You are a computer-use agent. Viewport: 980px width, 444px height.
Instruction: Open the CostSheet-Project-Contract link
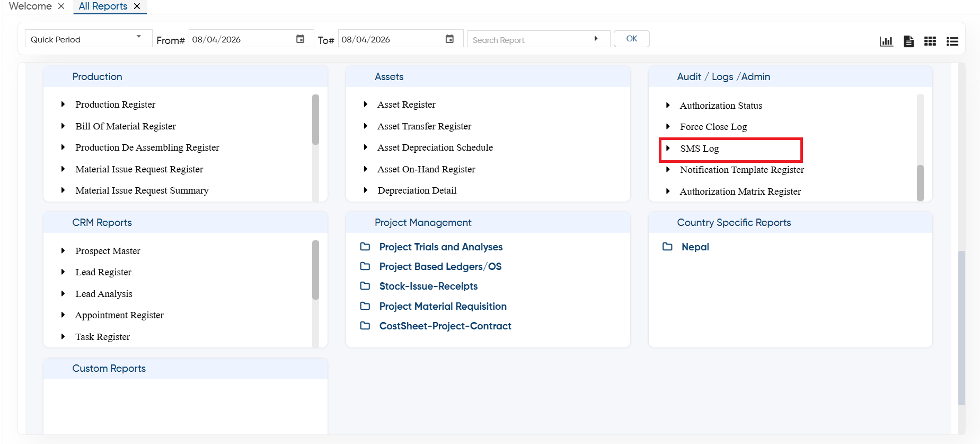coord(445,326)
